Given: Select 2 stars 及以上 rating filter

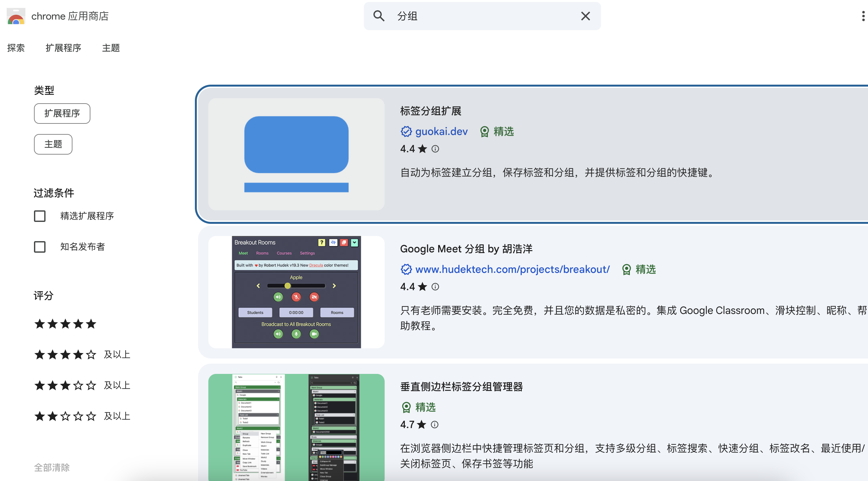Looking at the screenshot, I should [x=82, y=416].
